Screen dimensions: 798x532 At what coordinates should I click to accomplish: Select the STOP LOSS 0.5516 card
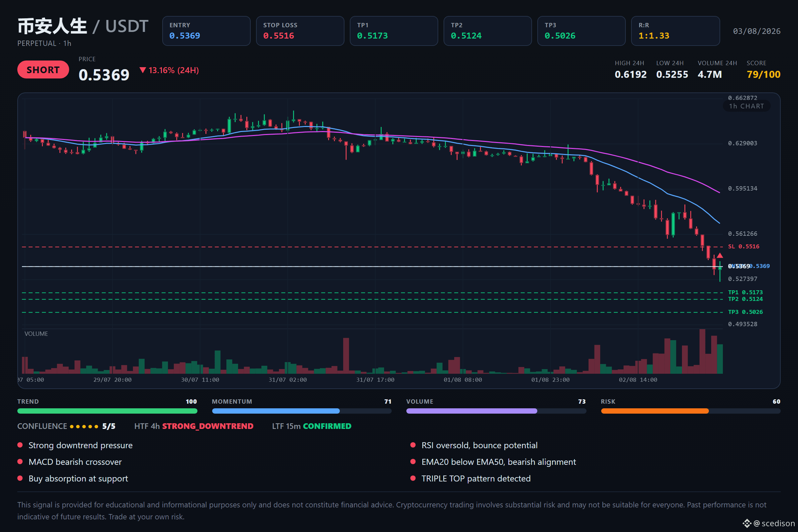point(300,31)
